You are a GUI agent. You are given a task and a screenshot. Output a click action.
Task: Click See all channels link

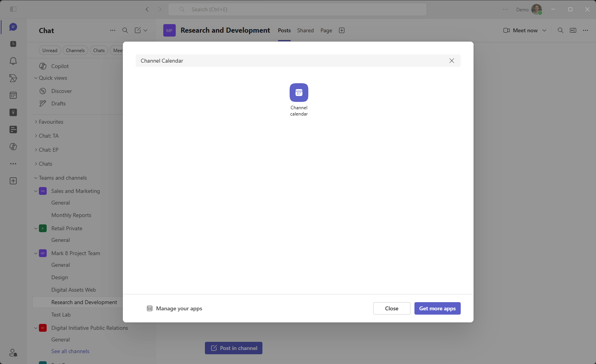tap(70, 351)
